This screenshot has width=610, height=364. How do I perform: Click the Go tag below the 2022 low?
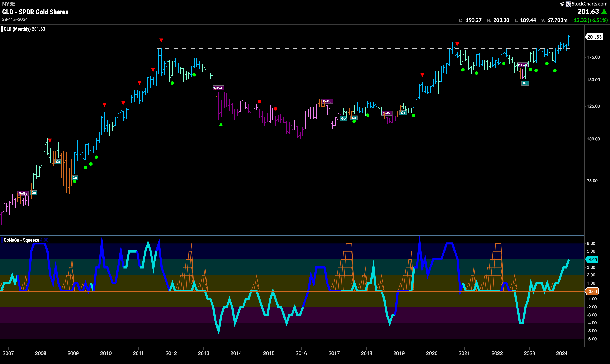coord(525,83)
